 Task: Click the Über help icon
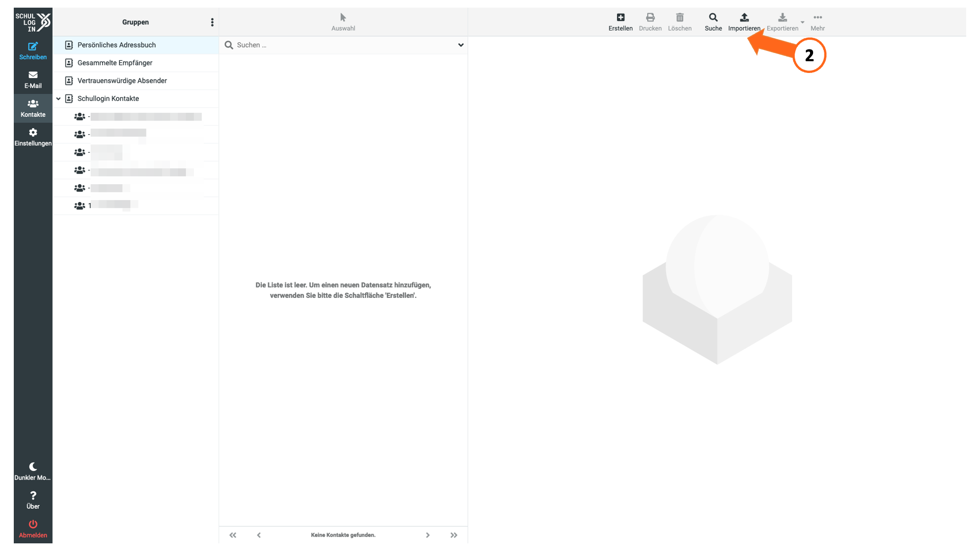[x=33, y=495]
